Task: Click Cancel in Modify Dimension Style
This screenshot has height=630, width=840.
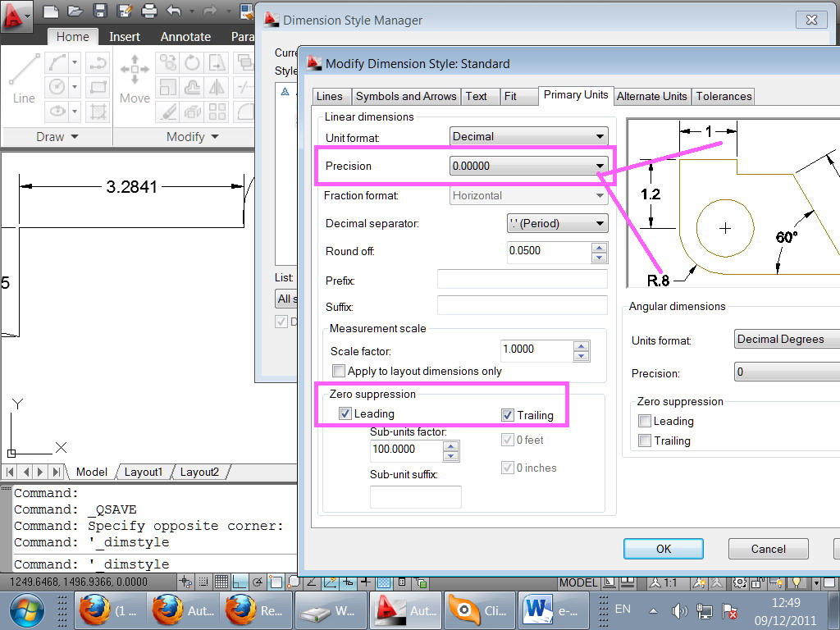Action: point(768,549)
